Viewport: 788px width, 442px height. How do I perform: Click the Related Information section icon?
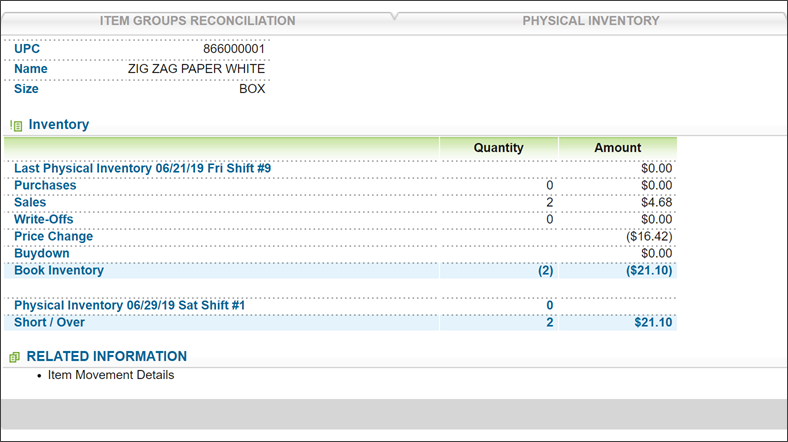pos(14,357)
